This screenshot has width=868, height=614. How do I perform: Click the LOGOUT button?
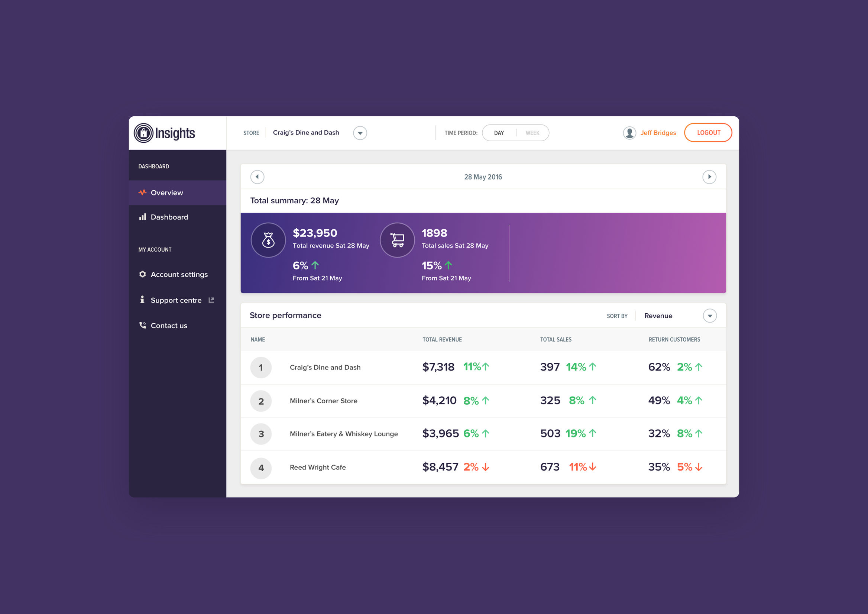(708, 133)
